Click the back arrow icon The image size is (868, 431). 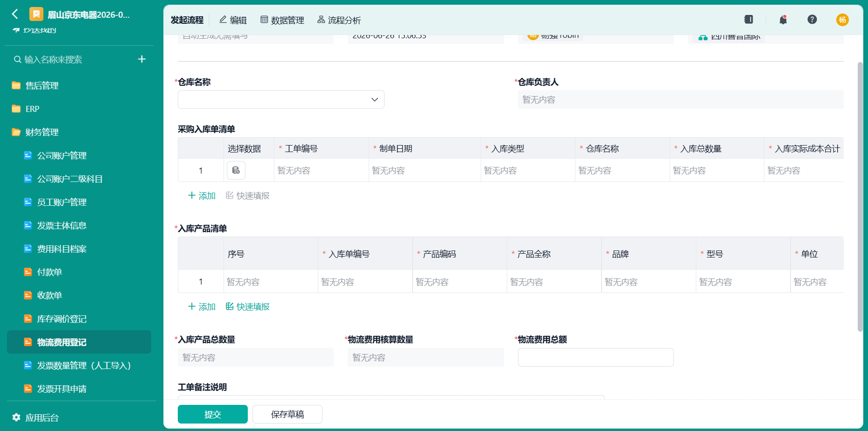15,14
